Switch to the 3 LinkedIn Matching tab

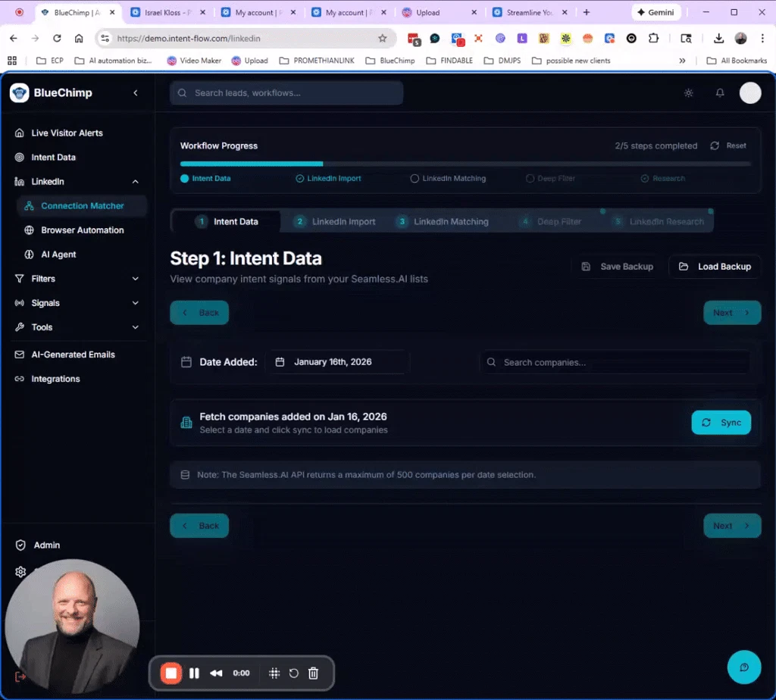[x=443, y=222]
